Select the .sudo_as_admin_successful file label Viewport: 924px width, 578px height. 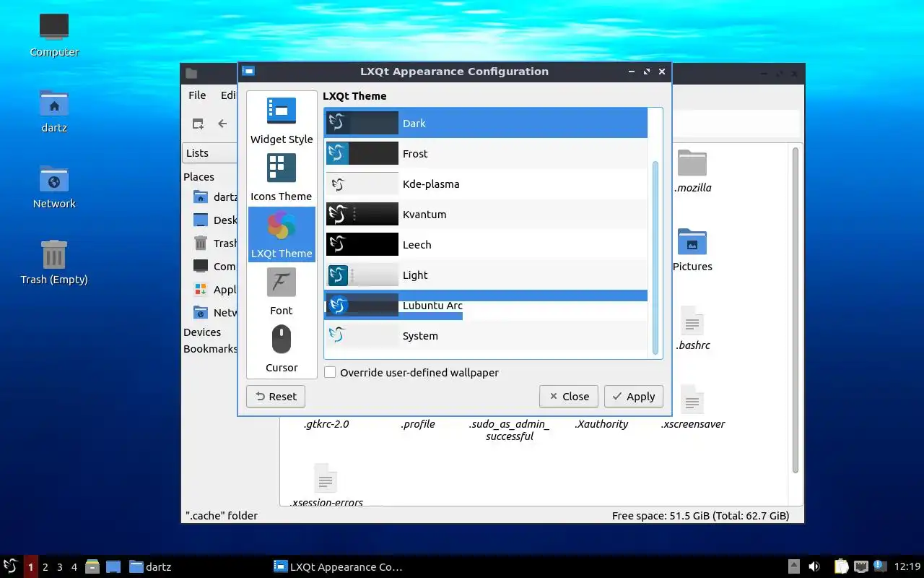(x=510, y=430)
